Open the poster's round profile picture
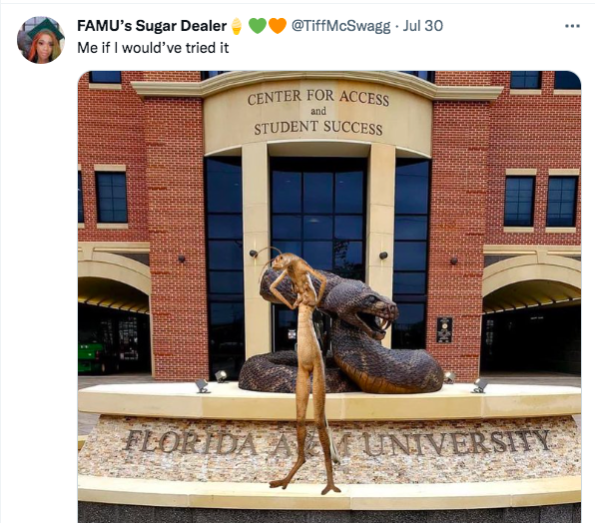The image size is (595, 523). (x=41, y=40)
